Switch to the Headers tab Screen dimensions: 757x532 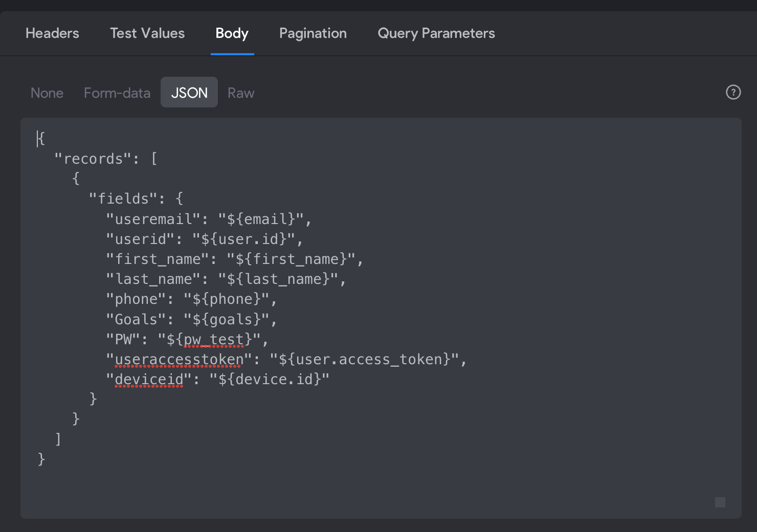pyautogui.click(x=52, y=33)
